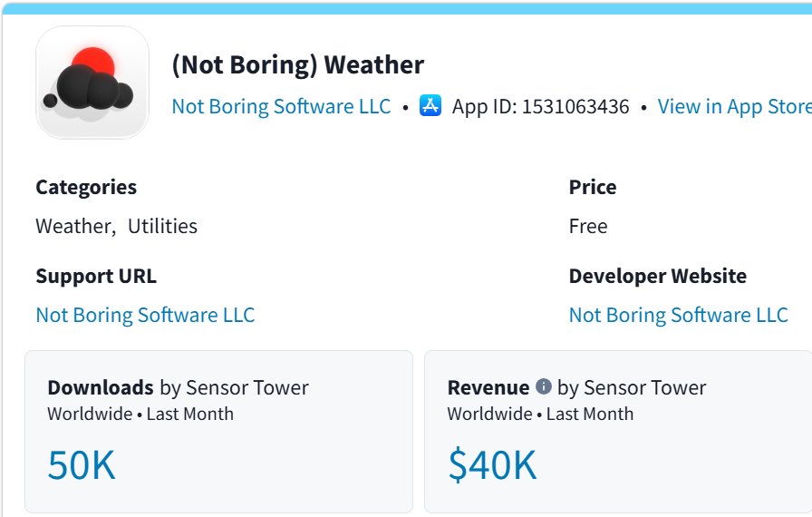Click the blue App Store icon
Image resolution: width=812 pixels, height=517 pixels.
pyautogui.click(x=430, y=106)
